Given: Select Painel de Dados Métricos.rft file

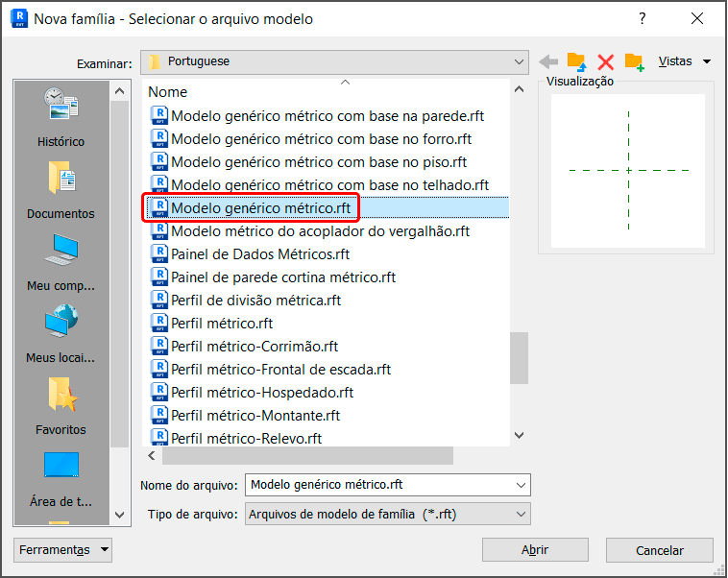Looking at the screenshot, I should tap(259, 254).
